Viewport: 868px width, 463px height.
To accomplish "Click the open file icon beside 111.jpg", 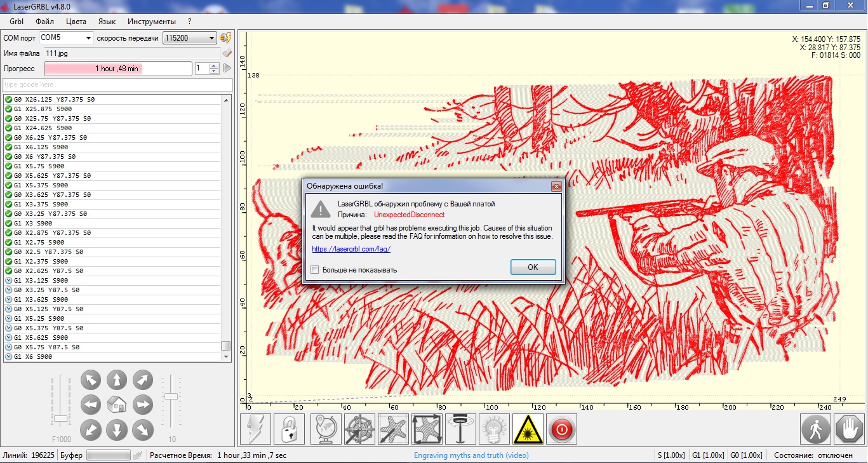I will point(227,53).
